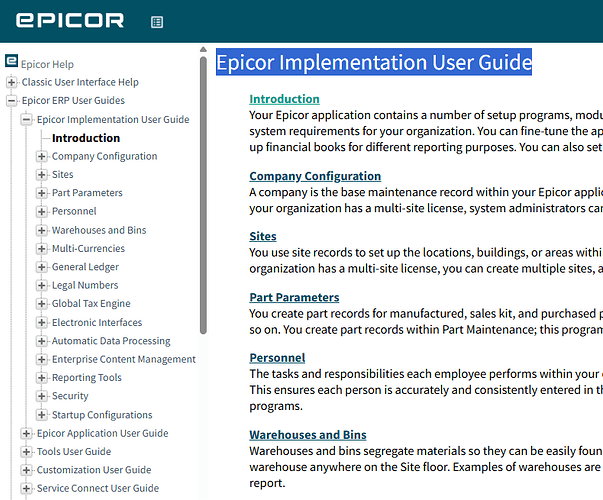Expand Classic User Interface Help node

pyautogui.click(x=12, y=82)
